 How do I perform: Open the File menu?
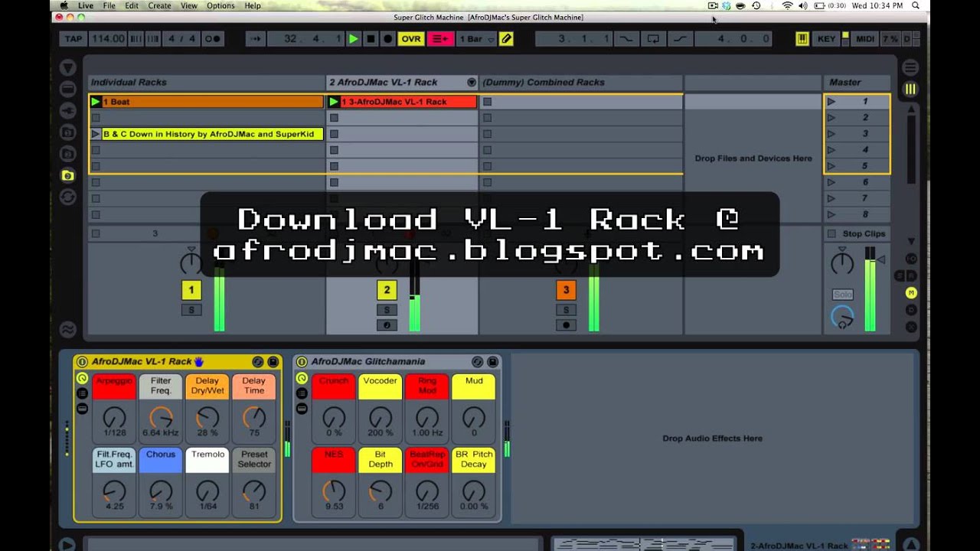point(109,5)
